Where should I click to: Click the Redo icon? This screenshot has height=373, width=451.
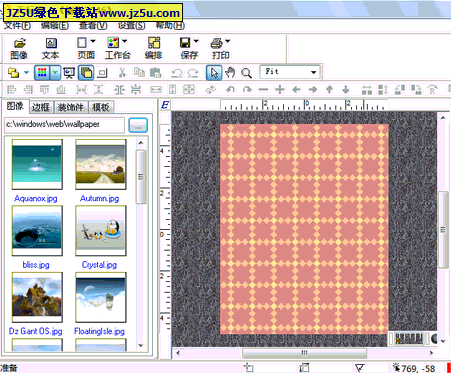[x=193, y=73]
